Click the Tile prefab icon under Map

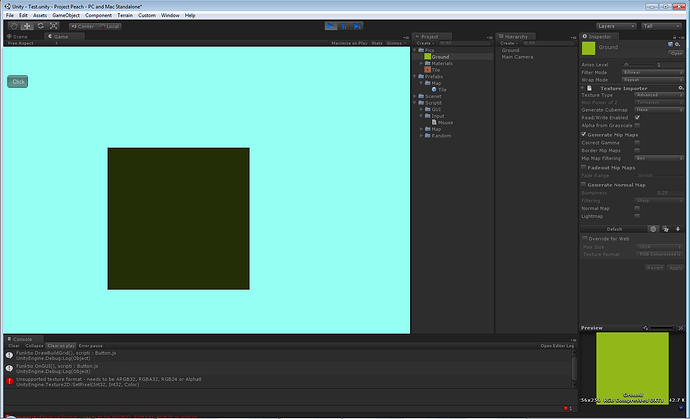[x=434, y=89]
